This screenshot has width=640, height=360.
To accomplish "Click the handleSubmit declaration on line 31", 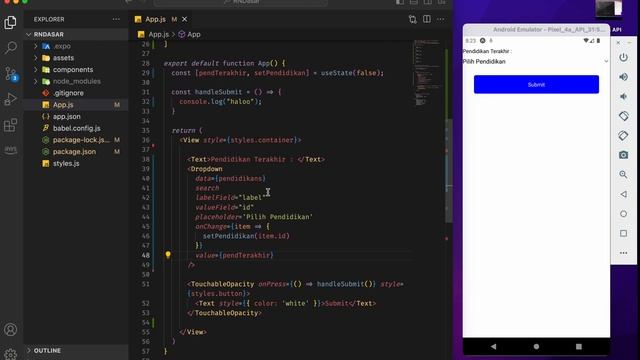I will click(x=218, y=92).
